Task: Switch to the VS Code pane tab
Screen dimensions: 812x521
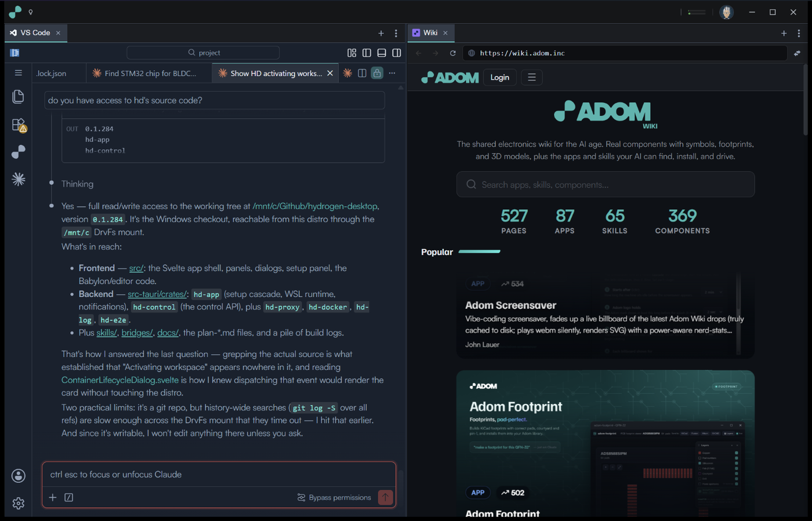Action: [35, 33]
